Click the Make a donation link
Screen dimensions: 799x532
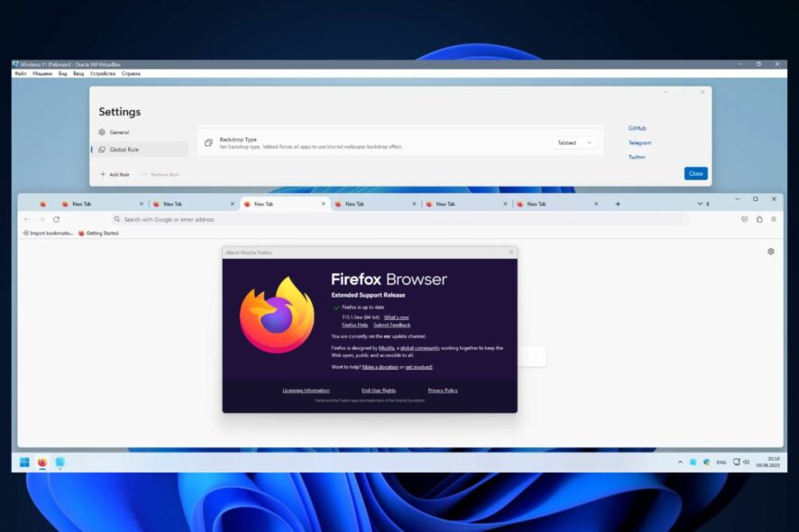point(381,367)
